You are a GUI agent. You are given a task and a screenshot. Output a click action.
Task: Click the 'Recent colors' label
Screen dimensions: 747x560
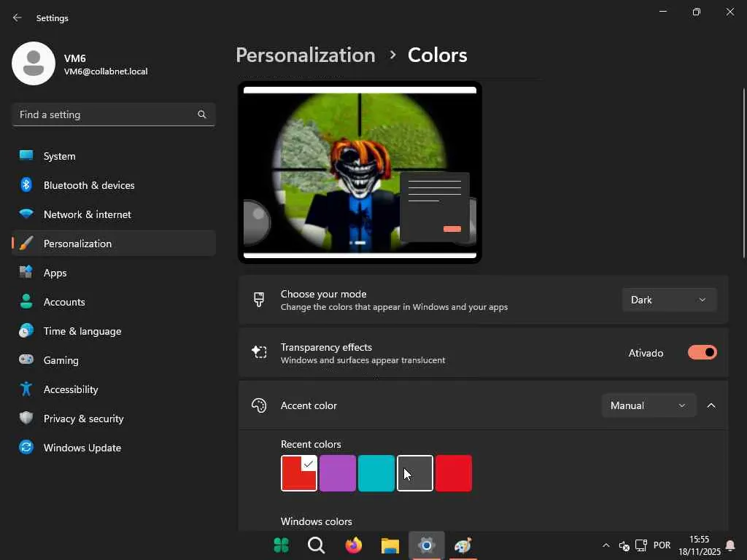[311, 444]
